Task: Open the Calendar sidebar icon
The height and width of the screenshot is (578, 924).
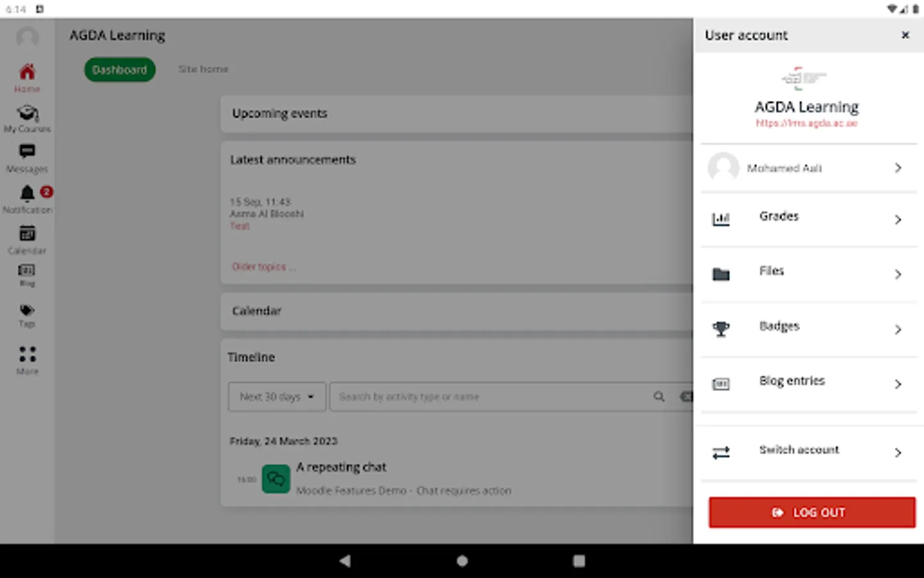Action: [27, 233]
